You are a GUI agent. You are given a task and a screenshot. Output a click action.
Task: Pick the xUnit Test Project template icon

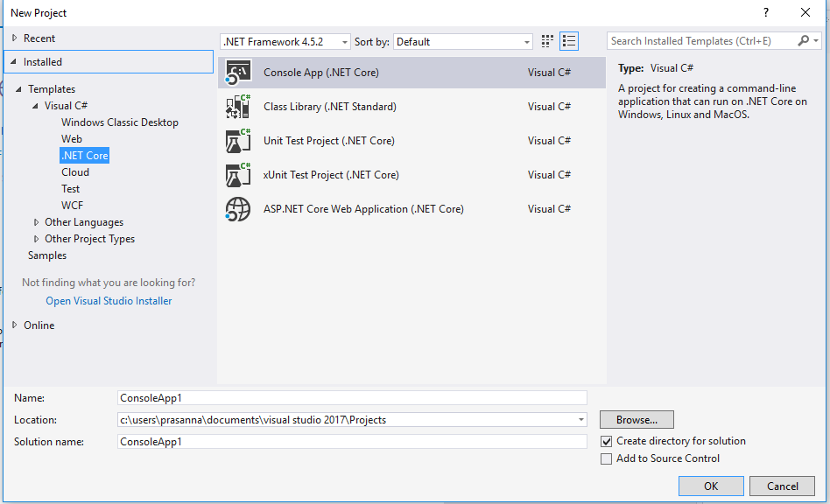(x=238, y=175)
